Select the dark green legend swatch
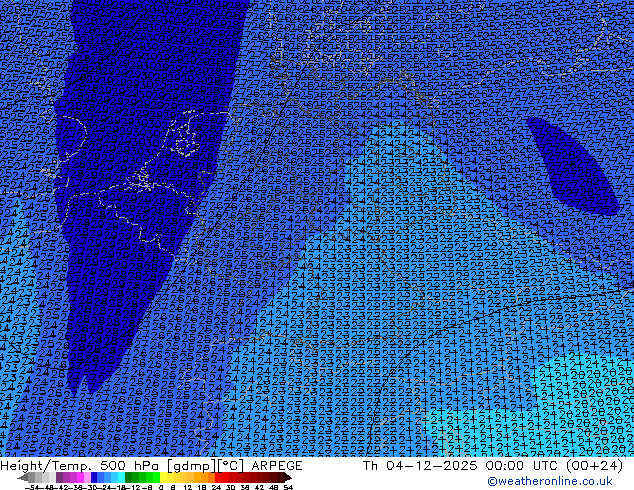Screen dimensions: 634x490 [x=129, y=477]
